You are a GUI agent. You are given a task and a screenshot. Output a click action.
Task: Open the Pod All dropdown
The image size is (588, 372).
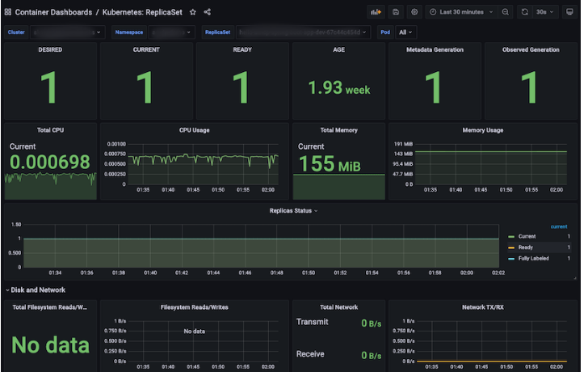[405, 32]
